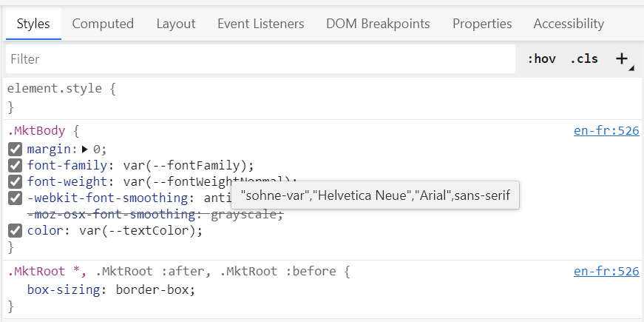This screenshot has width=644, height=322.
Task: Expand the margin shorthand triangle
Action: 85,149
